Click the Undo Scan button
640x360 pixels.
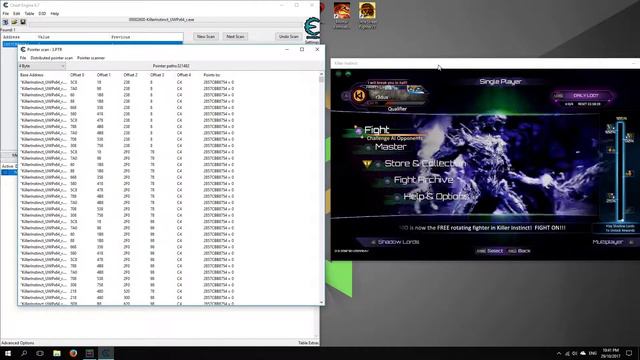[289, 37]
